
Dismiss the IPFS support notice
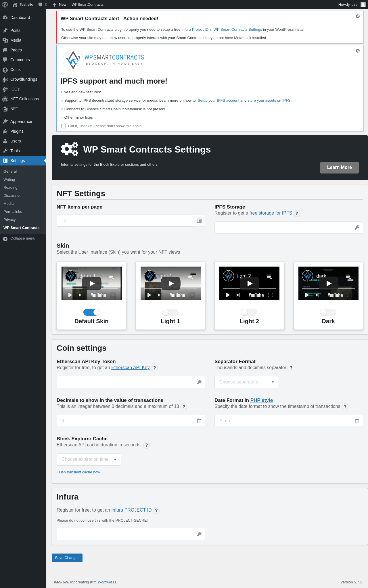coord(358,51)
